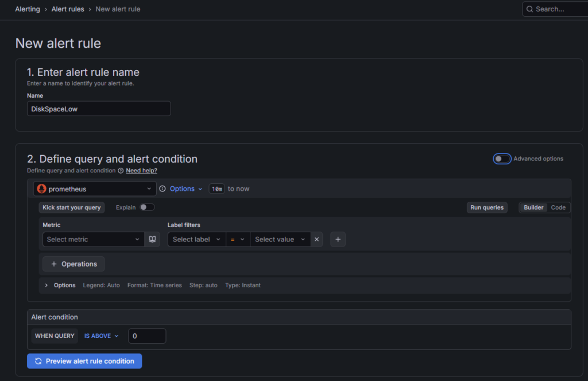Click the alert rule Name input field
The width and height of the screenshot is (588, 381).
pos(99,109)
